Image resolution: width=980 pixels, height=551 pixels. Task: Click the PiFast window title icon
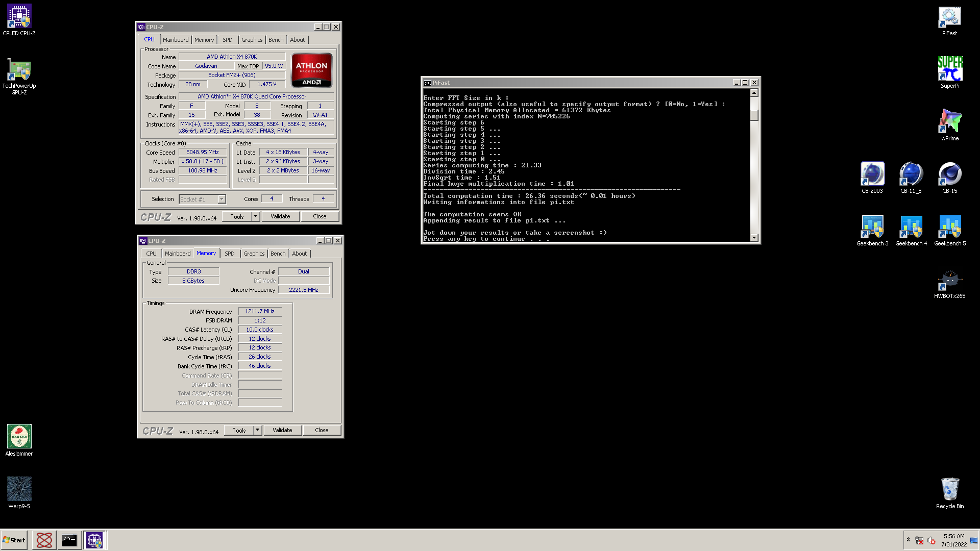click(x=427, y=83)
